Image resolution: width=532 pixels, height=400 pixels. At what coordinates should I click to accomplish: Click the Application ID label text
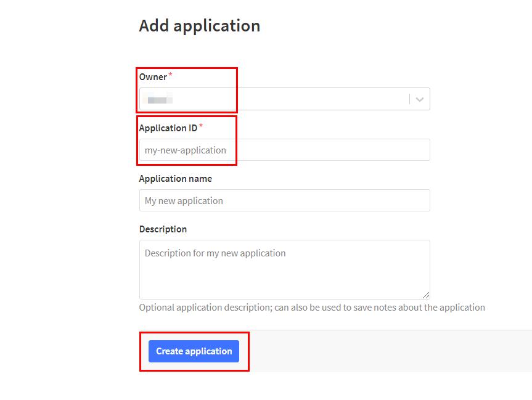click(168, 128)
